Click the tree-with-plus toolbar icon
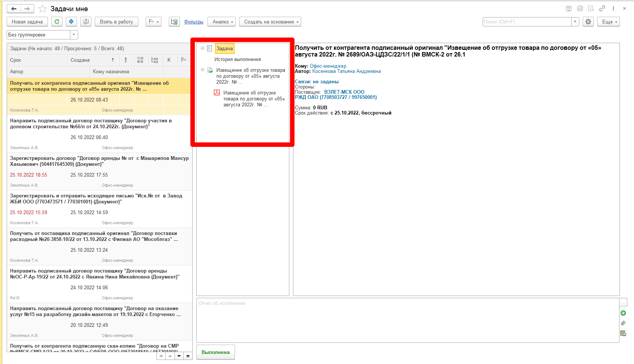Screen dimensions: 634x364 point(174,22)
